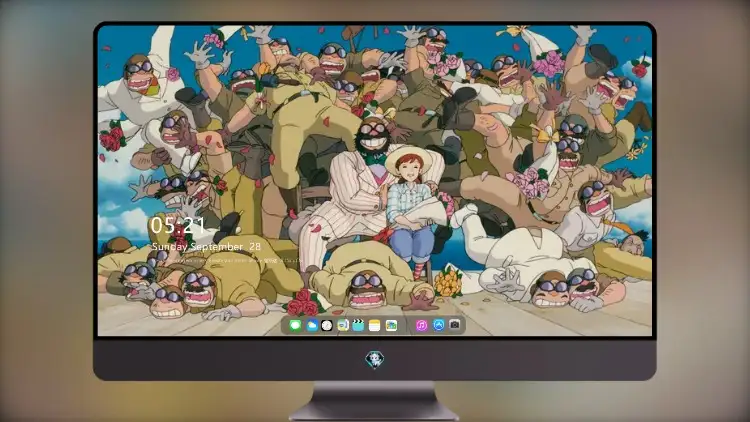Click the logo badge on monitor chin
Viewport: 750px width, 422px height.
coord(375,359)
